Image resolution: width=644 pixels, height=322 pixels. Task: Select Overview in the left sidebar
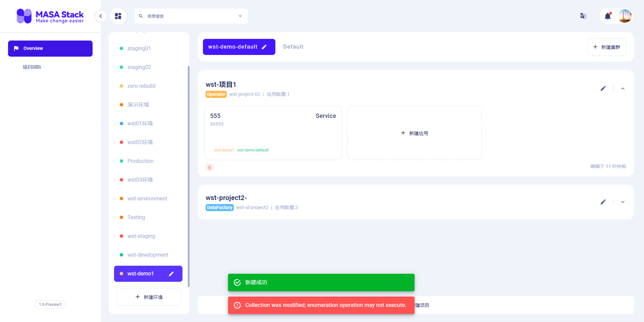tap(50, 48)
